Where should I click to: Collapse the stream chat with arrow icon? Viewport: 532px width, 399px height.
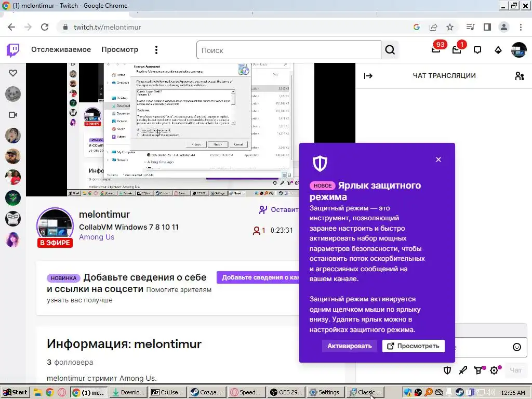pyautogui.click(x=368, y=76)
